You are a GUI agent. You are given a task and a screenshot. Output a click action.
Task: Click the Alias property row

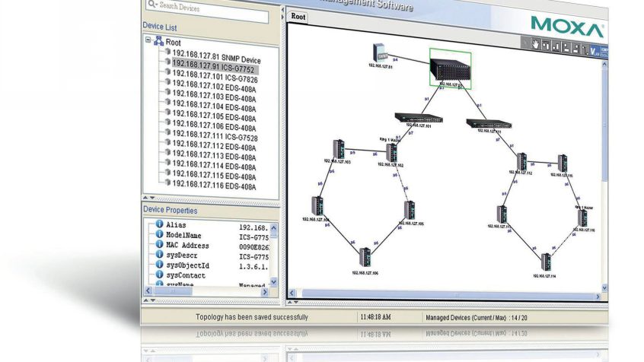pyautogui.click(x=212, y=226)
